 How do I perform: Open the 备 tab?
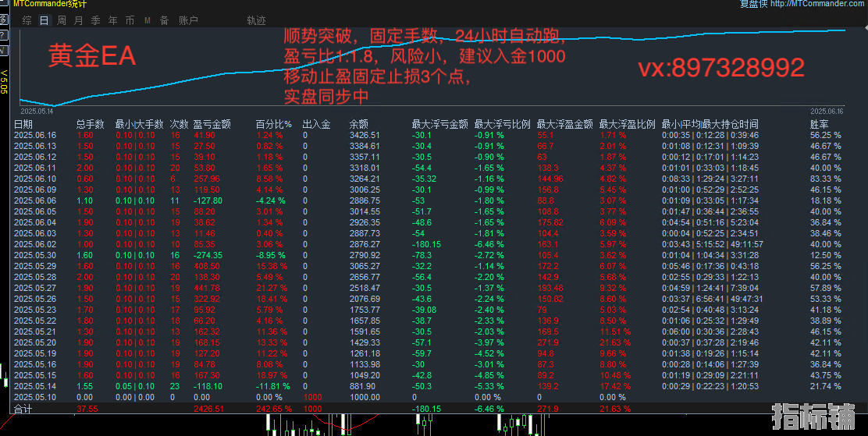click(x=164, y=20)
